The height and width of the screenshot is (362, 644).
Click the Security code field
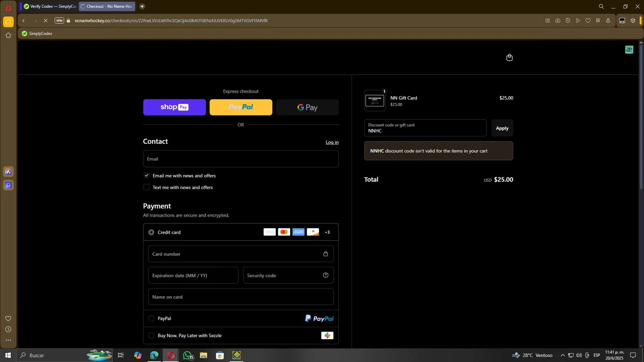tap(288, 275)
